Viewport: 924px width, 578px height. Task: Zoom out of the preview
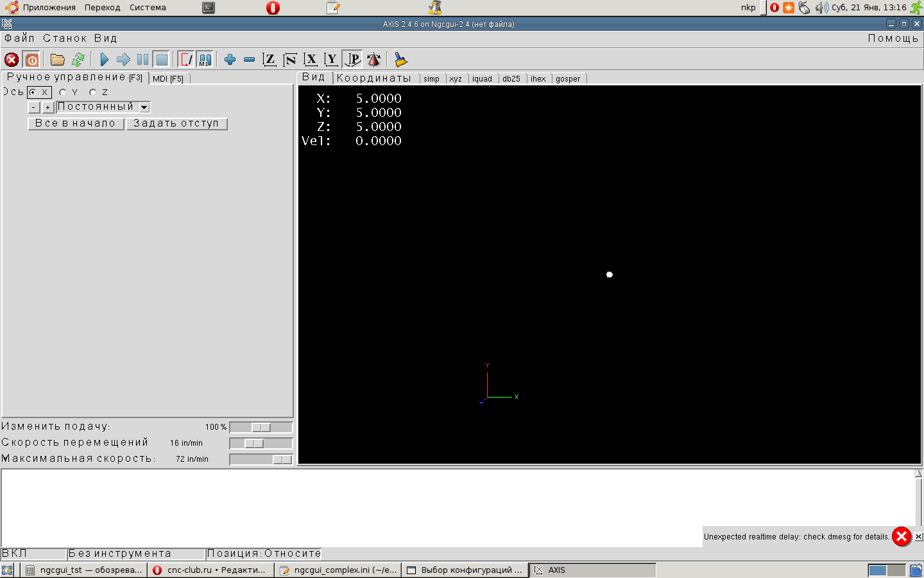(250, 60)
